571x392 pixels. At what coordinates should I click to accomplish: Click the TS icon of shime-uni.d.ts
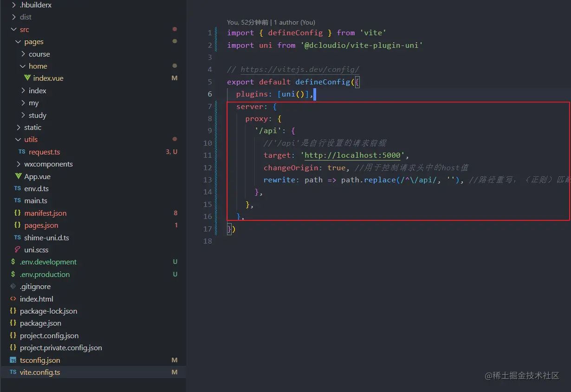[x=17, y=238]
